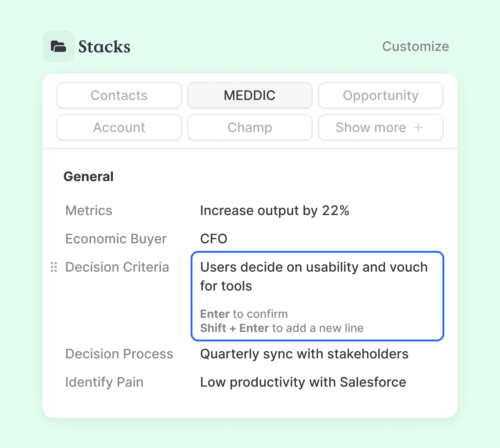Image resolution: width=500 pixels, height=448 pixels.
Task: Select the Champ tab
Action: (250, 127)
